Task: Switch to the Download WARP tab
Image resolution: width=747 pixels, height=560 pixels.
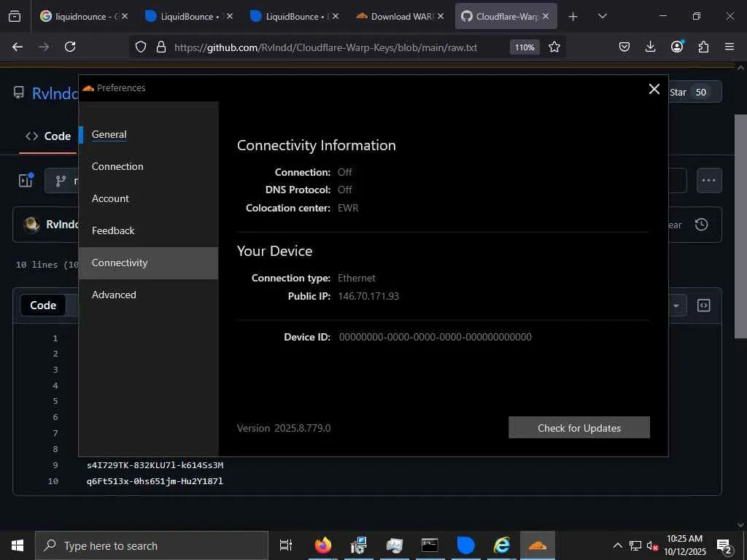Action: click(399, 17)
